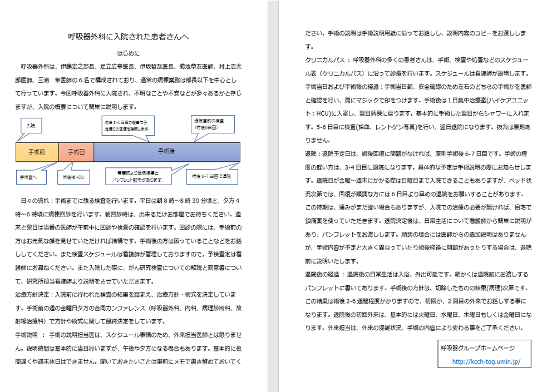547x392 pixels.
Task: Click the gray divider between pages
Action: 273,196
